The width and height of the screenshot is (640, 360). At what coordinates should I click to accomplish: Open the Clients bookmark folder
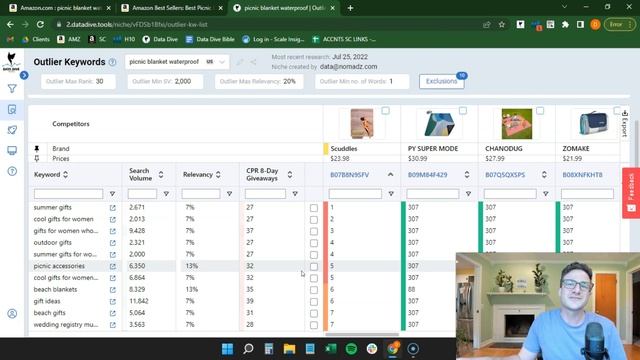36,39
